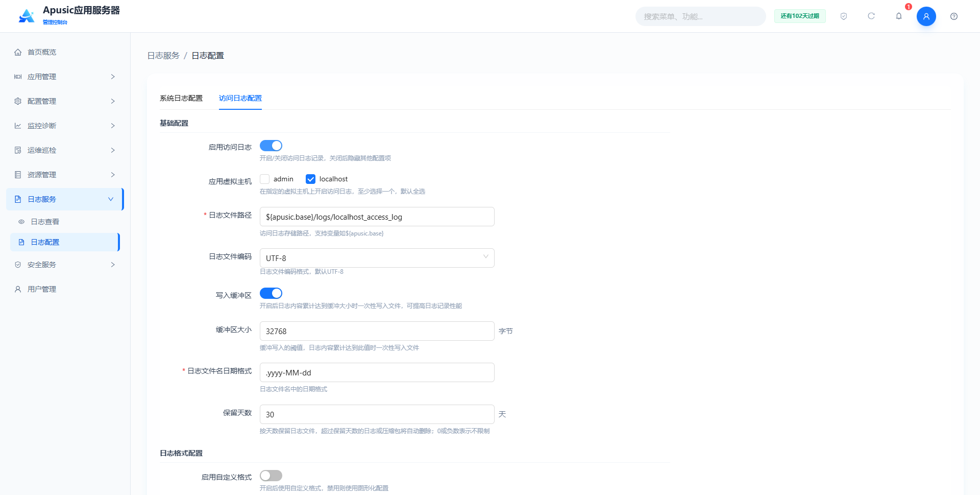Click the 配置管理 gear icon
The height and width of the screenshot is (495, 980).
pos(18,101)
